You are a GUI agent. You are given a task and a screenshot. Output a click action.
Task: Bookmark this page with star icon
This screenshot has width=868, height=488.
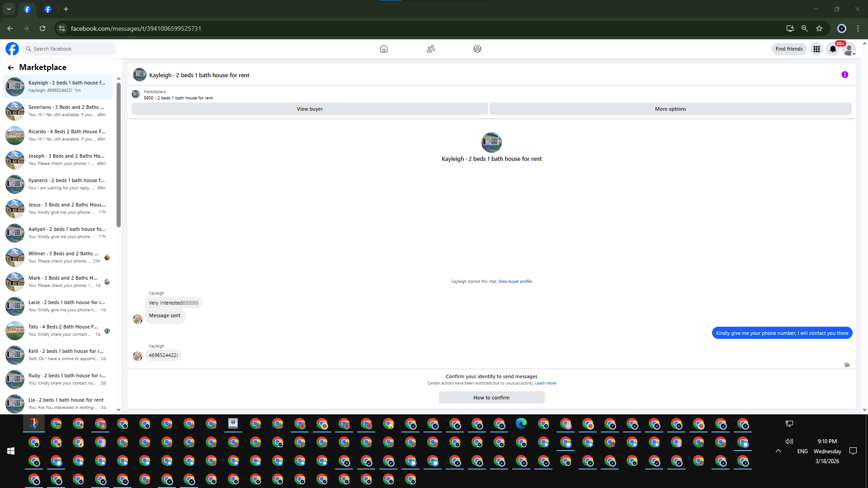pos(819,28)
